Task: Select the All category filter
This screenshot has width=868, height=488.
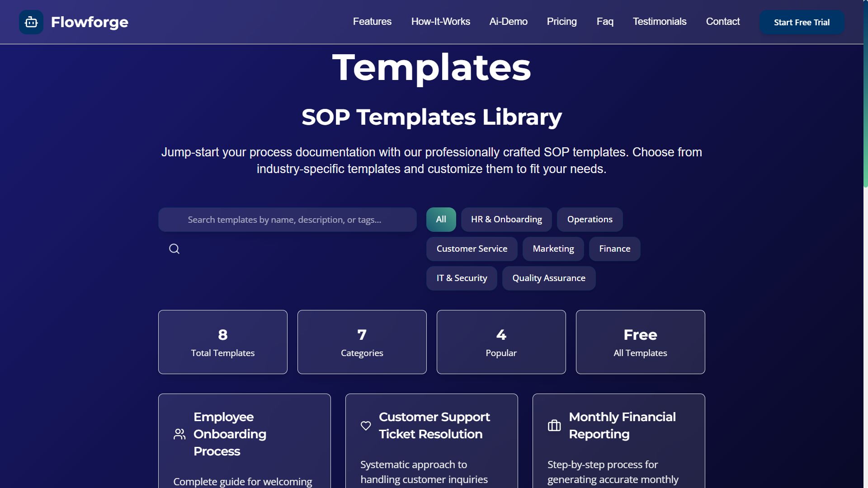Action: click(441, 220)
